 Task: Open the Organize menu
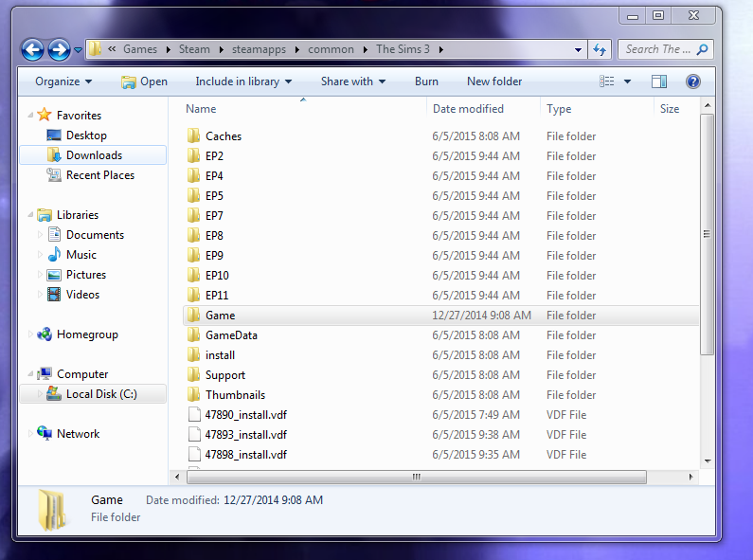(63, 81)
